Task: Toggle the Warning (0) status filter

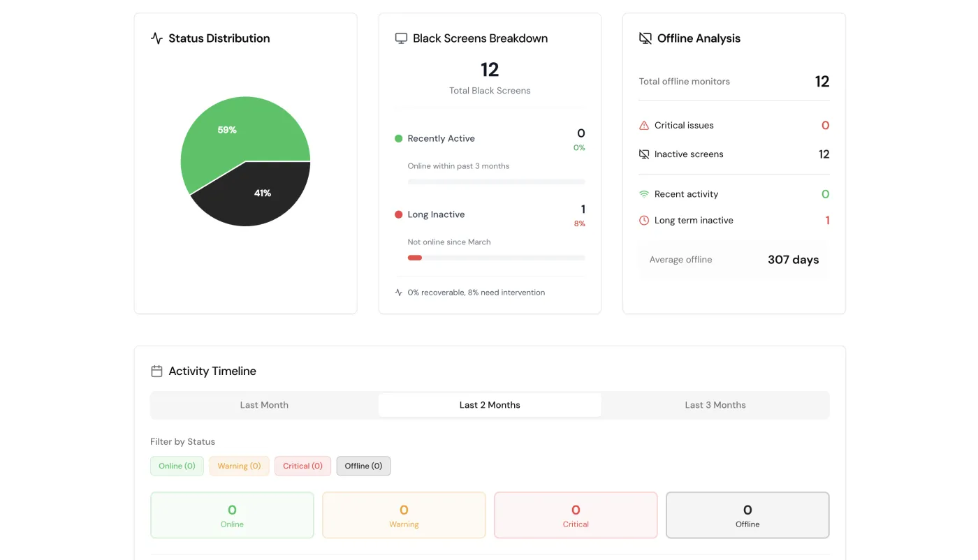Action: coord(239,466)
